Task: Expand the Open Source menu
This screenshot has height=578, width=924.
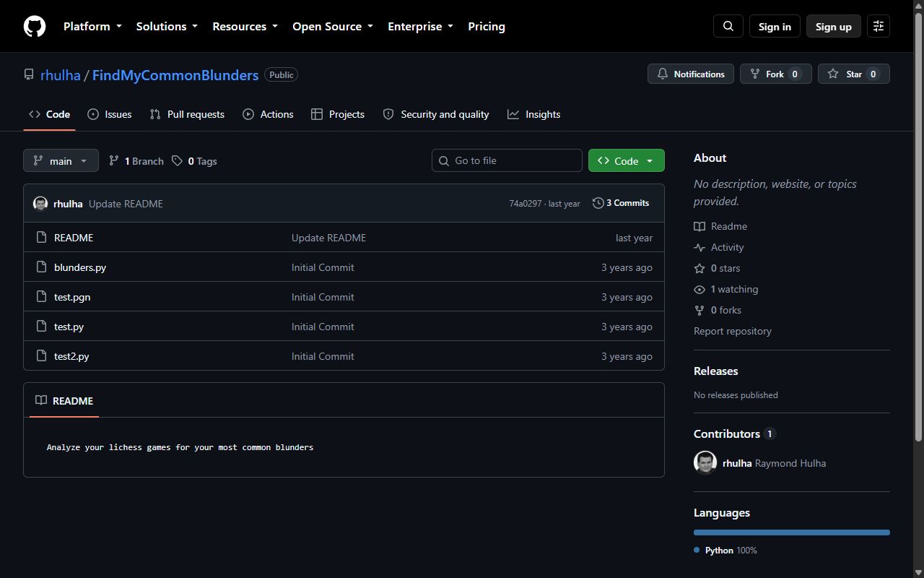Action: (333, 26)
